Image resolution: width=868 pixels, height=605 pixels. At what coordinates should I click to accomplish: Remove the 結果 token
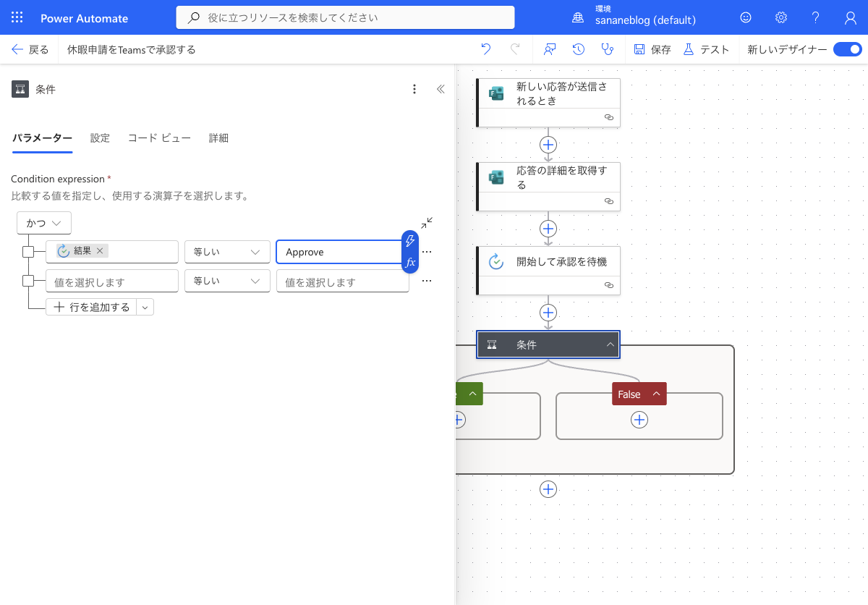(x=100, y=251)
